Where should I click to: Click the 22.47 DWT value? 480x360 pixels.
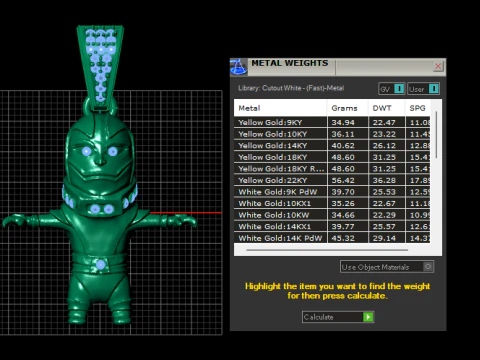click(384, 122)
